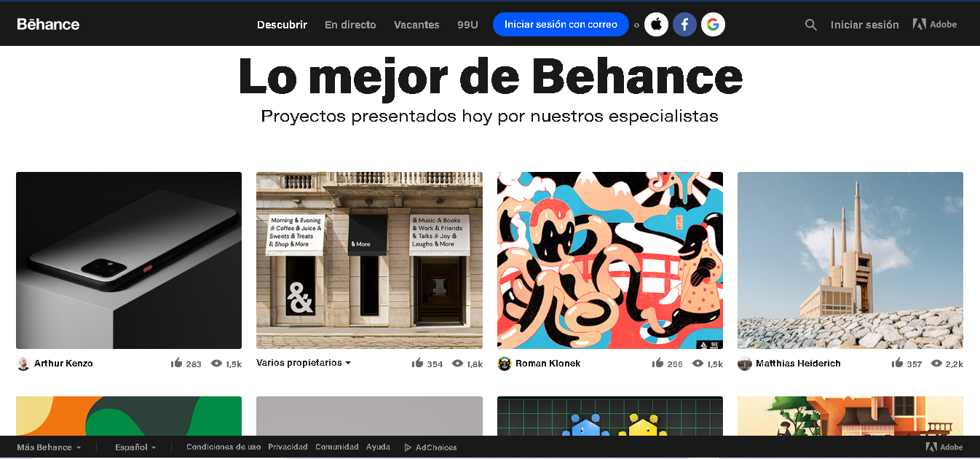
Task: Open the Español language selector
Action: coord(135,447)
